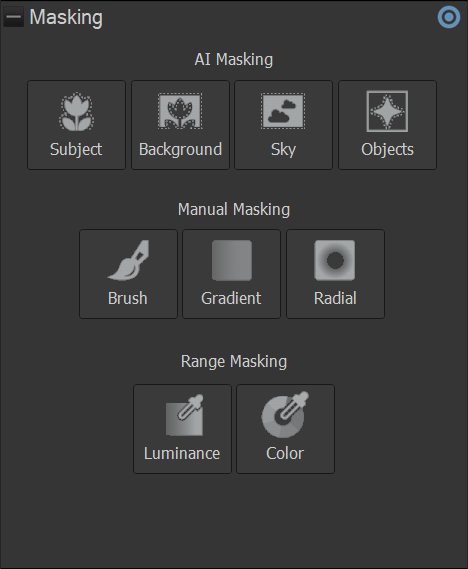The height and width of the screenshot is (569, 468).
Task: Click the Sky button label
Action: click(x=283, y=150)
